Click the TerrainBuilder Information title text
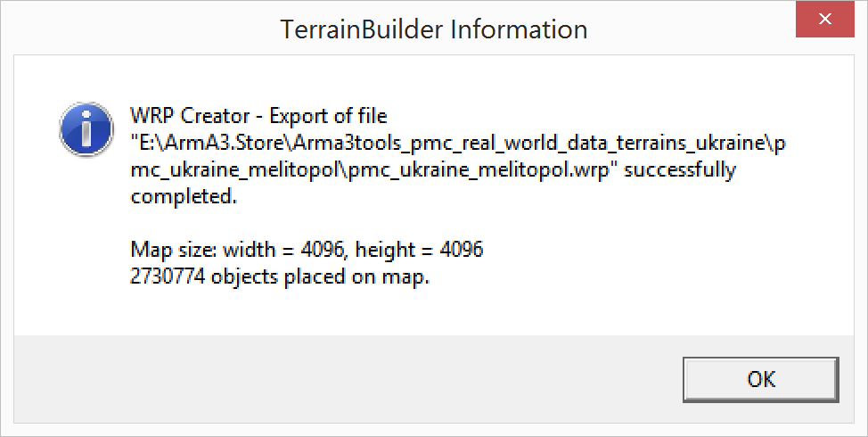Screen dimensions: 868x437 coord(433,29)
